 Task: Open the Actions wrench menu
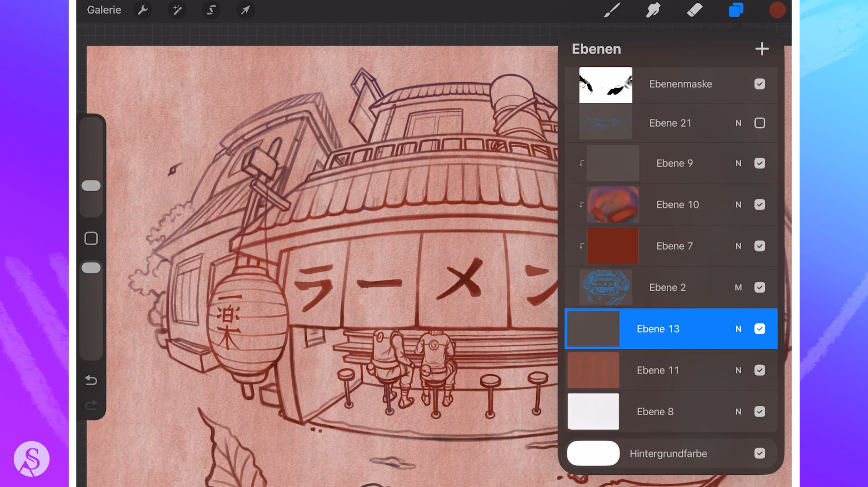(x=143, y=10)
